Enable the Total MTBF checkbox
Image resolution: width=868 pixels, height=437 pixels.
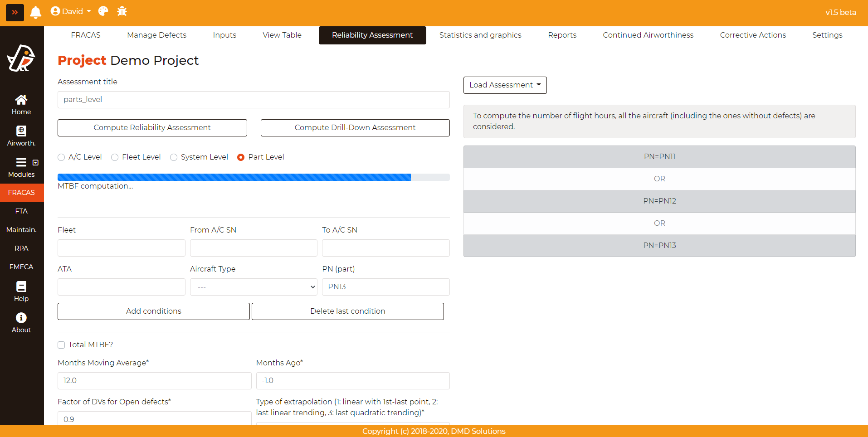[x=61, y=345]
